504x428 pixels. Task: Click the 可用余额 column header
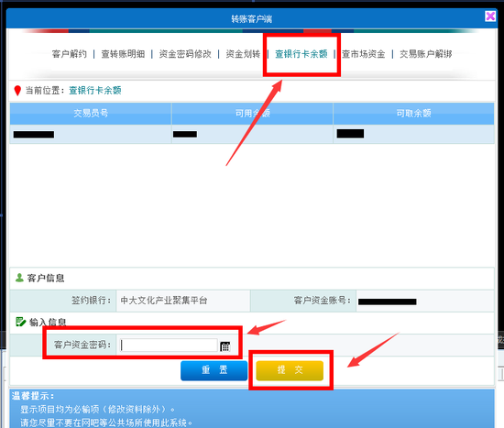click(252, 114)
